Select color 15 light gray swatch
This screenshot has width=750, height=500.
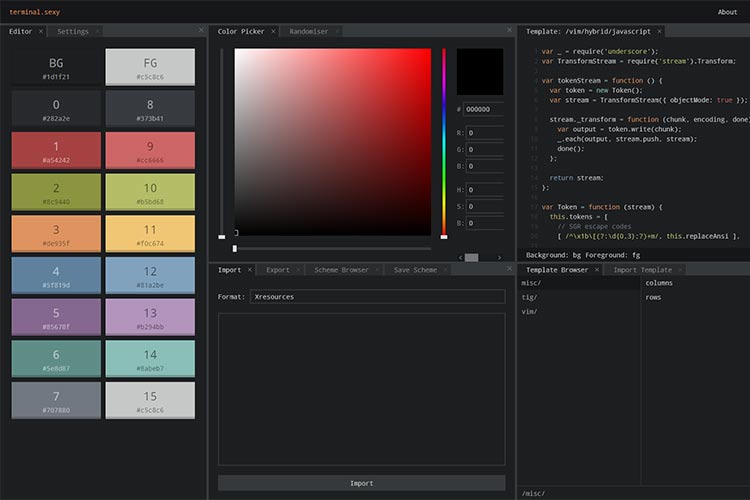coord(150,400)
